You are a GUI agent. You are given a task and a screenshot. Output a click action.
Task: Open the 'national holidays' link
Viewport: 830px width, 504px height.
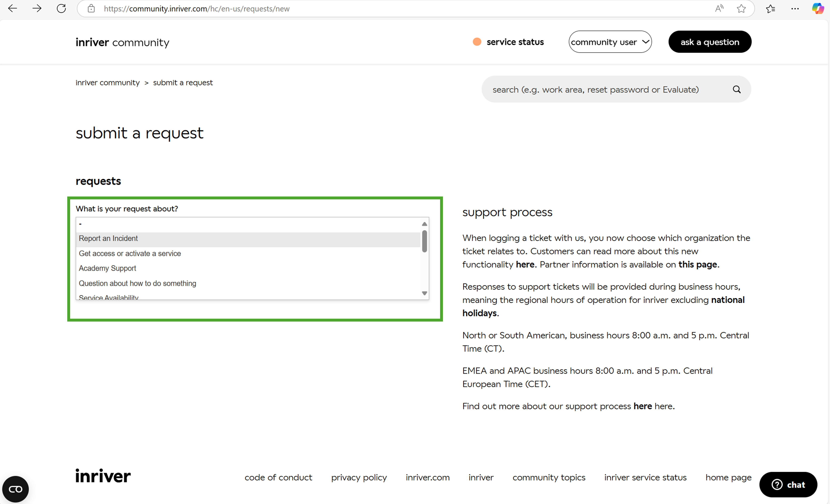[x=603, y=306]
